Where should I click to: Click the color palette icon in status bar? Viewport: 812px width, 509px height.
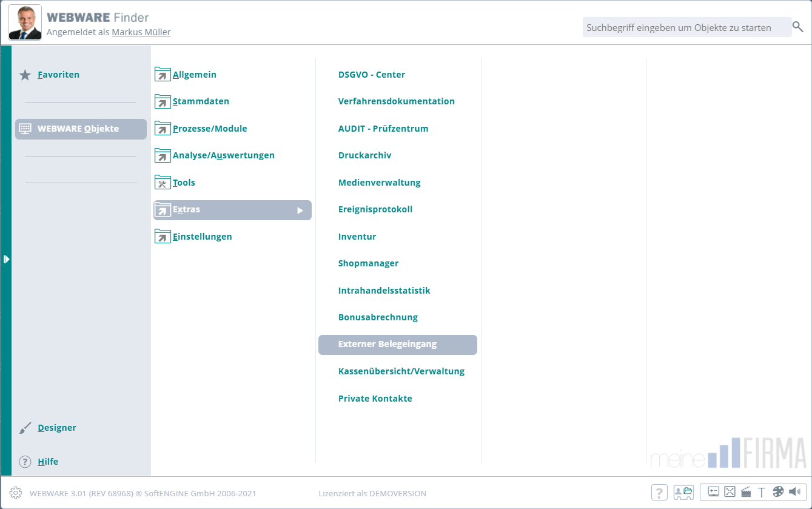[x=778, y=492]
